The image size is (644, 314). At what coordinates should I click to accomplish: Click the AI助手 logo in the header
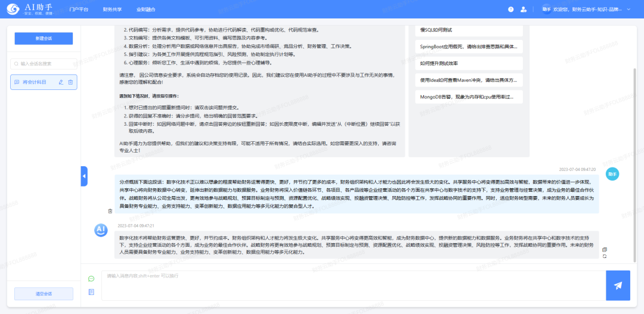click(x=30, y=9)
